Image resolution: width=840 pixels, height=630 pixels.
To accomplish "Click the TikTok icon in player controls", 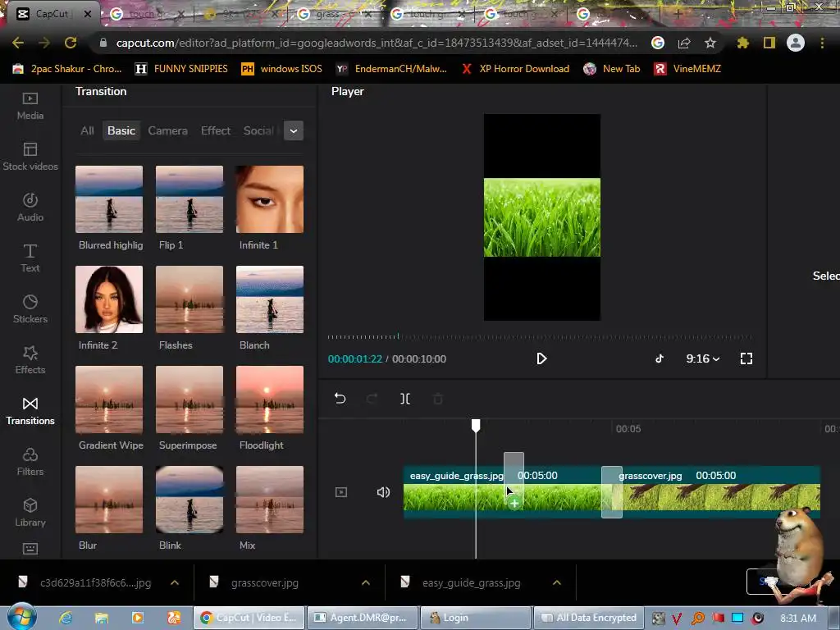I will (x=660, y=358).
